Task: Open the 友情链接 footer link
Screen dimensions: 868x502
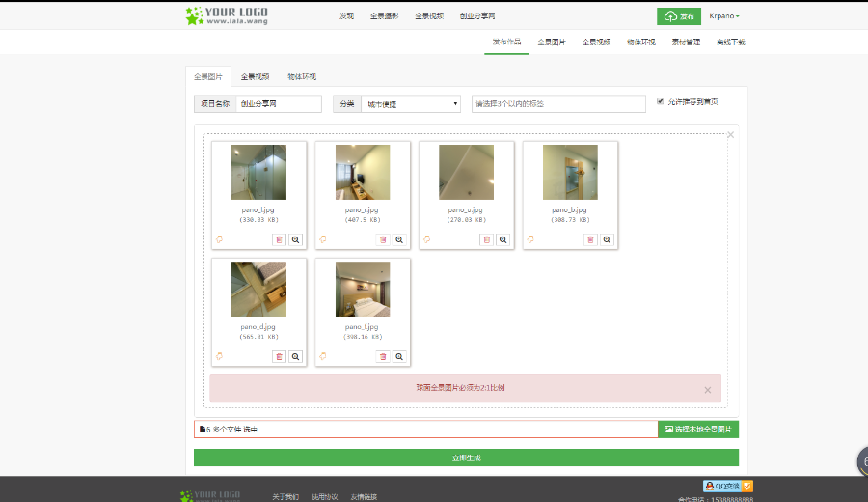Action: [364, 497]
